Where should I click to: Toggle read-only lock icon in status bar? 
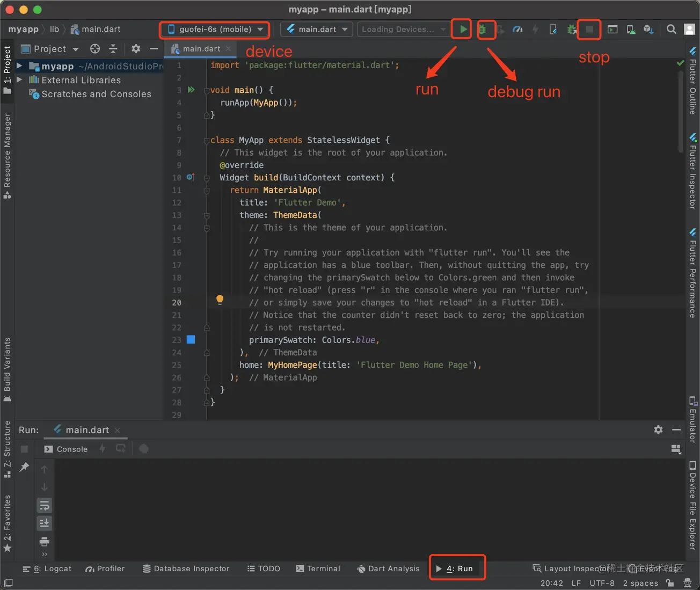(x=669, y=582)
